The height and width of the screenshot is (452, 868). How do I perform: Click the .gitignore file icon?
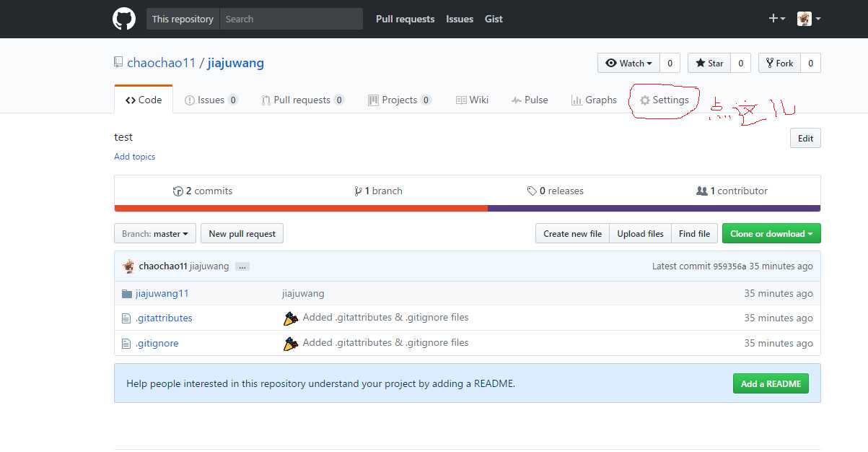pos(126,344)
